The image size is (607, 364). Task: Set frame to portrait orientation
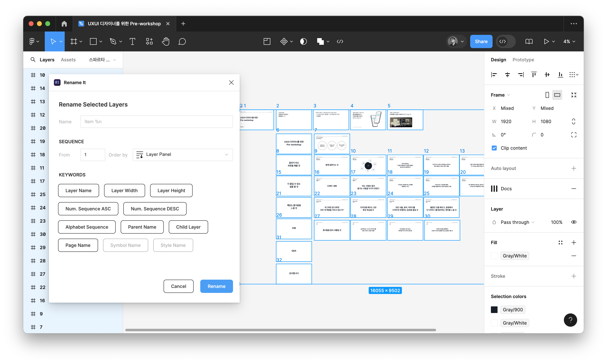(547, 95)
